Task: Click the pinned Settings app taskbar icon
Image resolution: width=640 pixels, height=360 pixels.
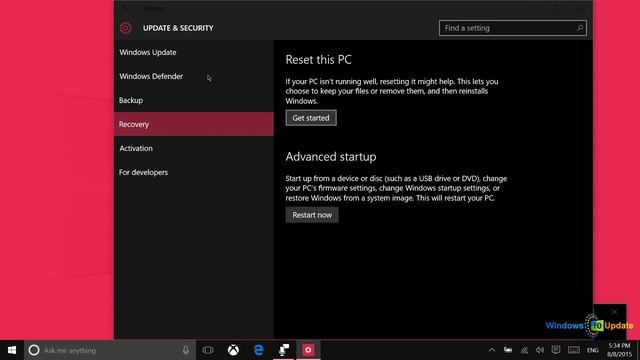Action: (x=308, y=350)
